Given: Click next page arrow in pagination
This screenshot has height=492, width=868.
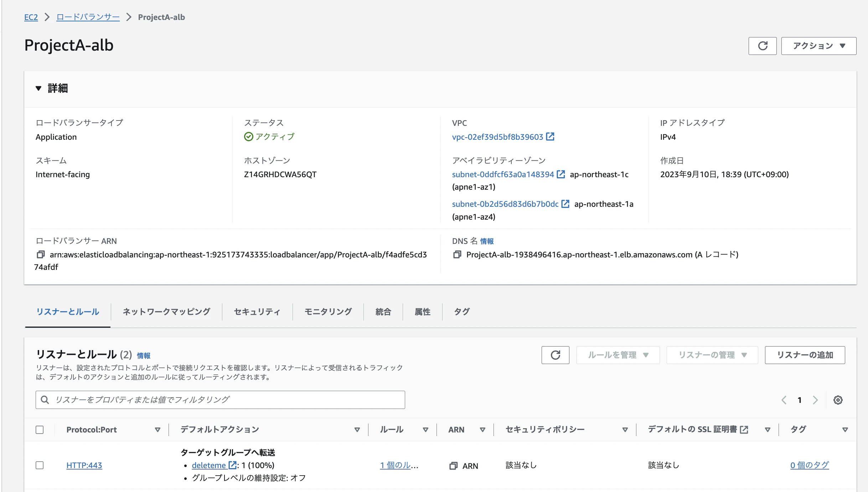Looking at the screenshot, I should [x=815, y=400].
